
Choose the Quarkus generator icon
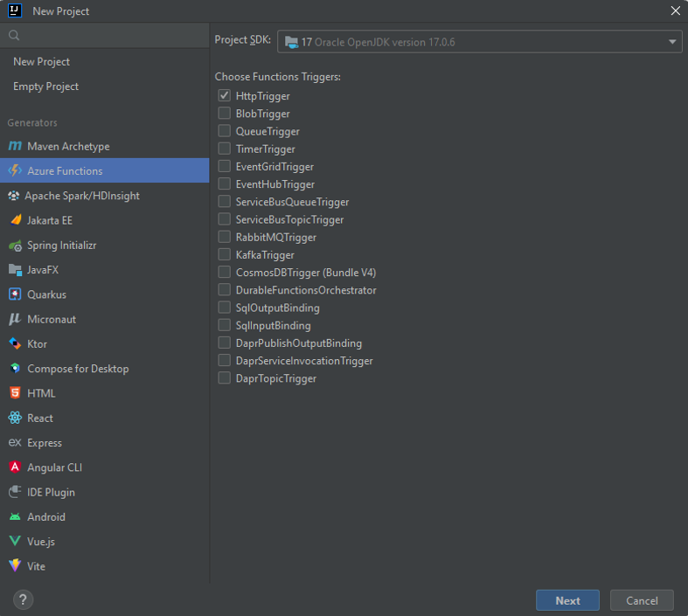click(15, 294)
